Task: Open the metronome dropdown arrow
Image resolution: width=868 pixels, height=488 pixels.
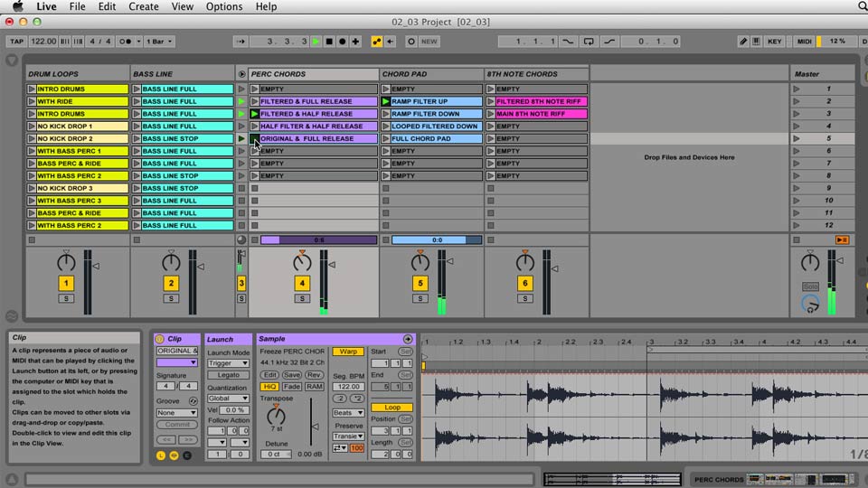Action: (x=139, y=42)
